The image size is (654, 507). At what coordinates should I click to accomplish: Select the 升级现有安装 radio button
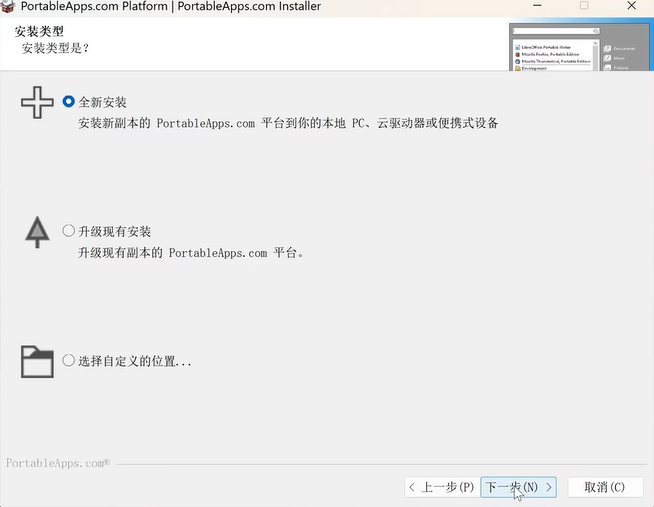pos(68,231)
